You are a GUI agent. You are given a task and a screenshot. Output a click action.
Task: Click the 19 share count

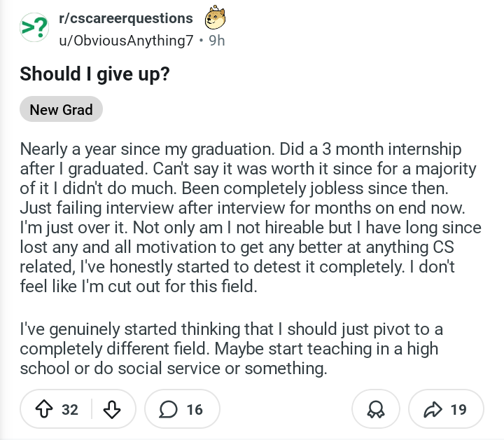pyautogui.click(x=458, y=409)
